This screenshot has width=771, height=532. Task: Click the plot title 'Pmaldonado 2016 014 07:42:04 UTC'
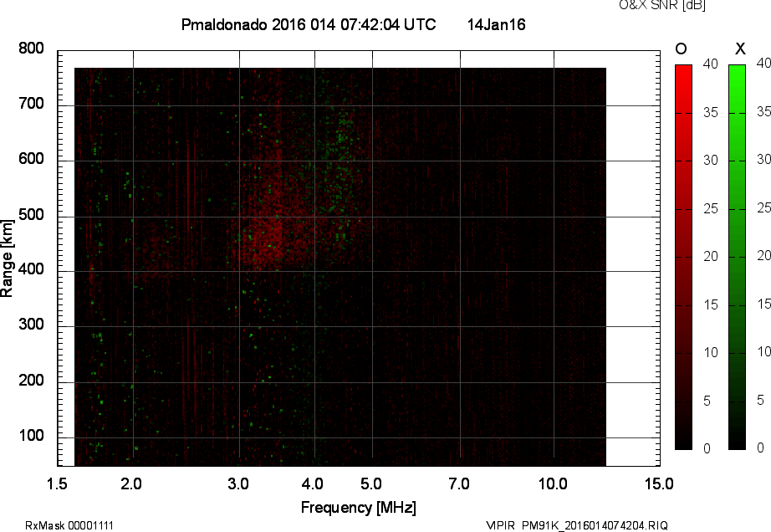click(309, 24)
